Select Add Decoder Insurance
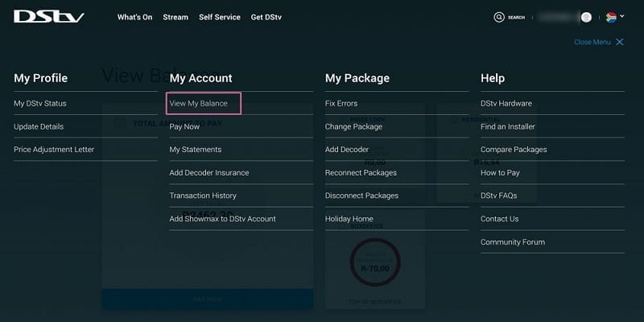This screenshot has width=644, height=322. click(209, 172)
